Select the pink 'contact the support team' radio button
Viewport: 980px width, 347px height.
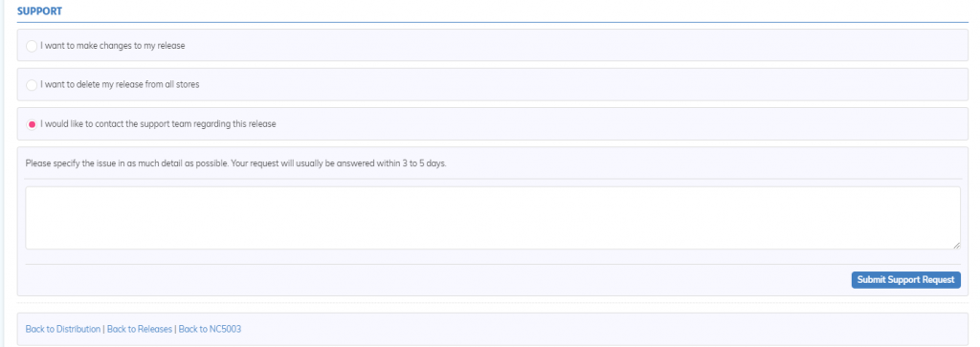point(32,124)
